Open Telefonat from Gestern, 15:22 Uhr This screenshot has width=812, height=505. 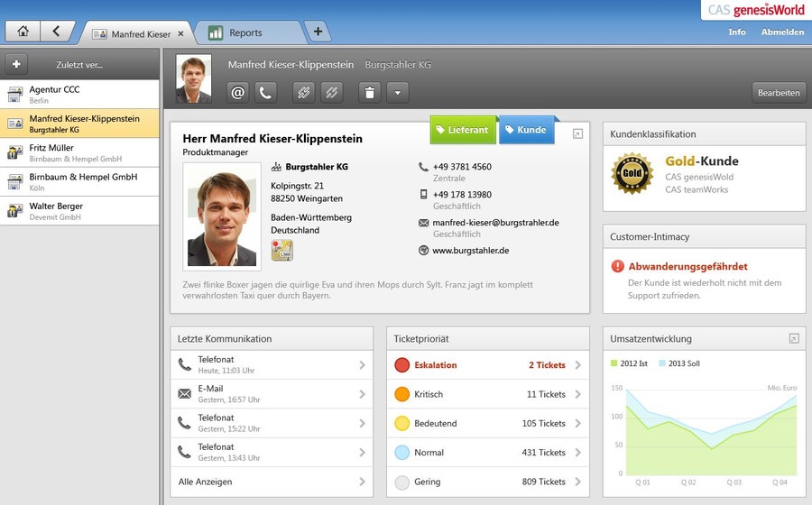[x=272, y=423]
